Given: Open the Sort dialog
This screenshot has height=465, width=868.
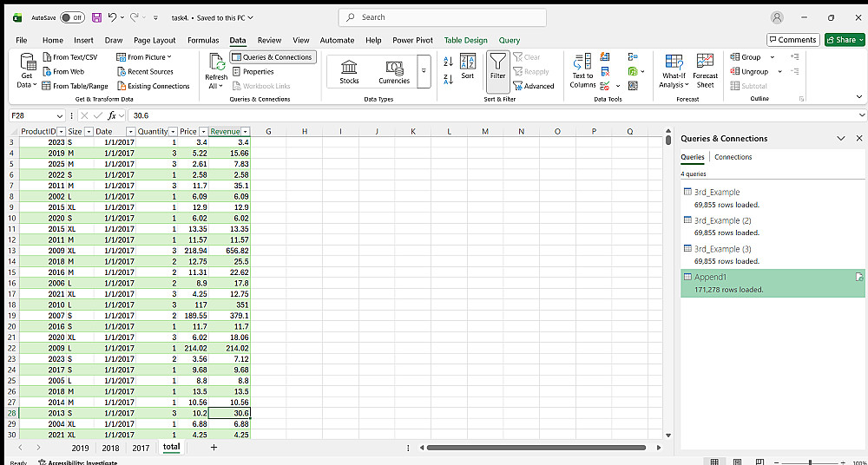Looking at the screenshot, I should click(x=468, y=67).
